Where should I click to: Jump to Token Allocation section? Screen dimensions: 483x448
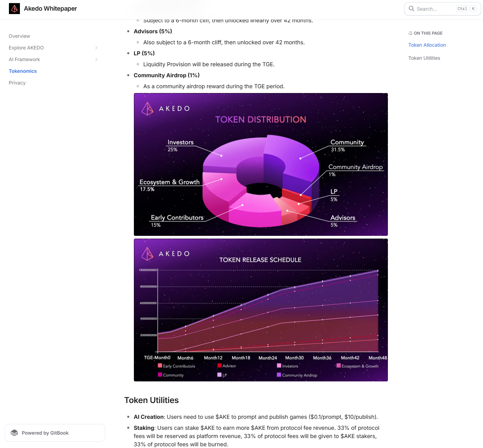(x=427, y=45)
